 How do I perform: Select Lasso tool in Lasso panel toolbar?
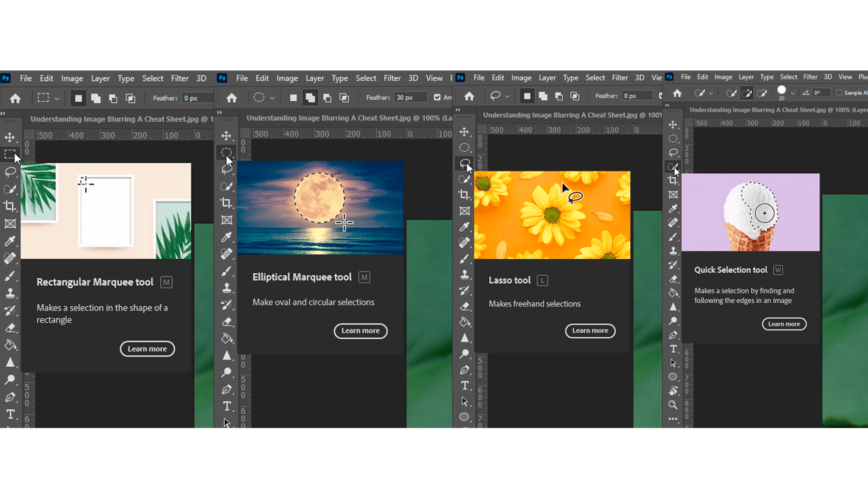[464, 163]
